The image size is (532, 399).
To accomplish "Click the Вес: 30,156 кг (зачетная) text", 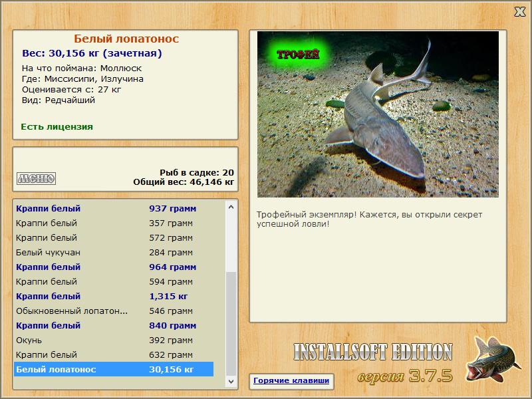I will [x=92, y=53].
